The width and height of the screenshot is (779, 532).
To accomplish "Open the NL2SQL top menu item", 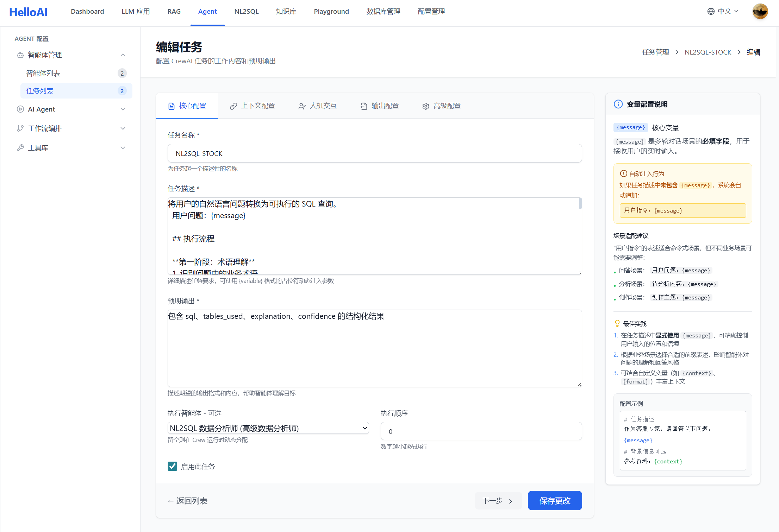I will 246,11.
